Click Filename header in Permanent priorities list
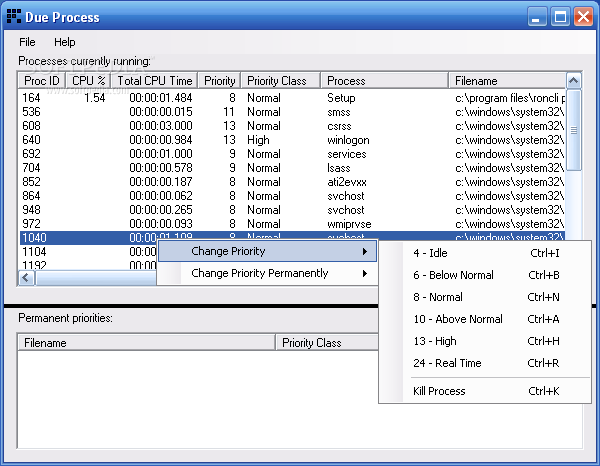600x466 pixels. (x=147, y=343)
